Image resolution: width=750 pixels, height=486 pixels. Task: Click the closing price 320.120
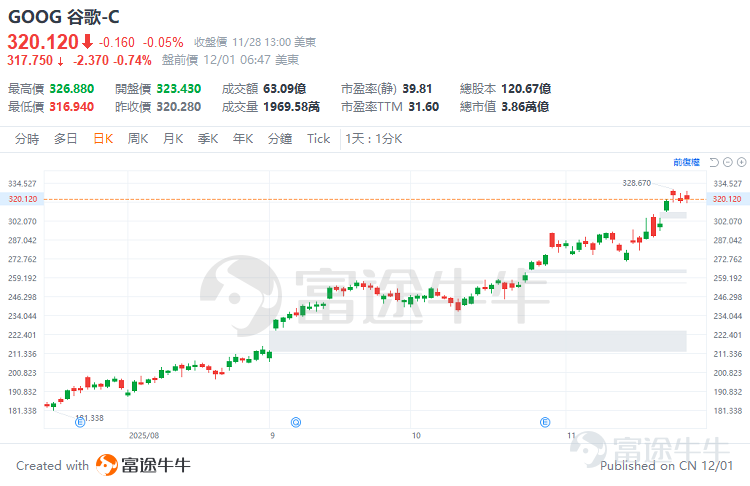tap(43, 42)
